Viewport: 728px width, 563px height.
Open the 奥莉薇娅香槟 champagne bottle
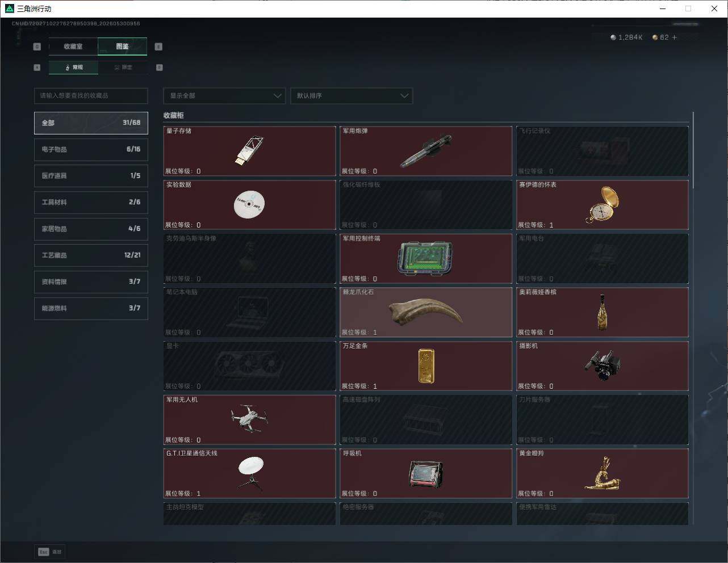[x=603, y=312]
